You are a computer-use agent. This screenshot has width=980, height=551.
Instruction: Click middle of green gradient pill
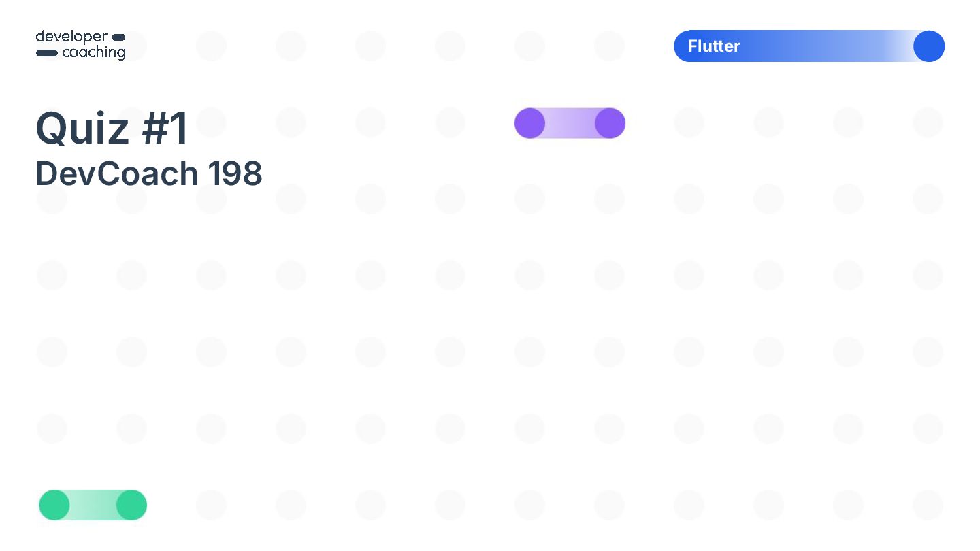click(93, 505)
